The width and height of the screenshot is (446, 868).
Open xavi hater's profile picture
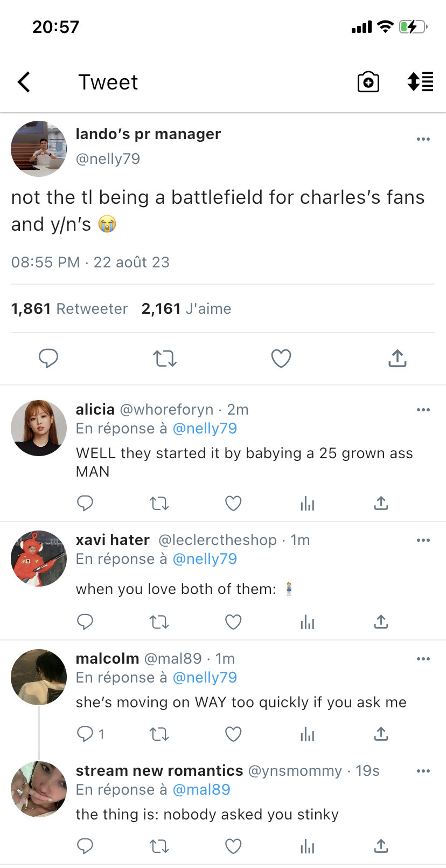(39, 559)
